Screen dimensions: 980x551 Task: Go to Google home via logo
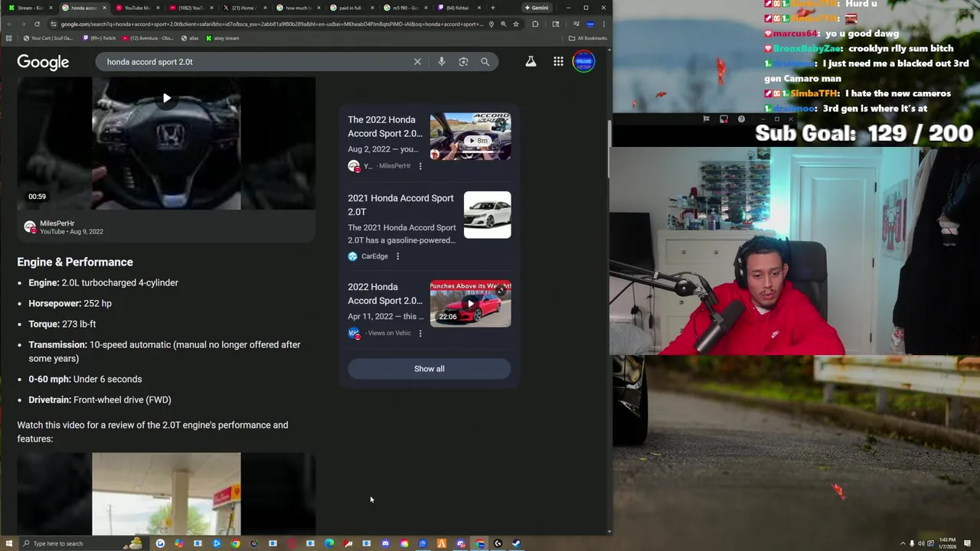(43, 62)
